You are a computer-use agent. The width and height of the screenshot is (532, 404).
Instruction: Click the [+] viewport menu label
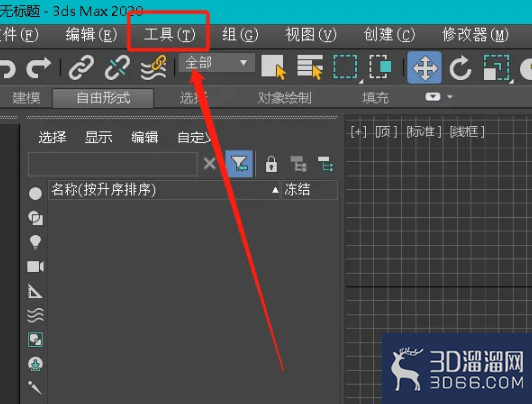click(x=358, y=132)
